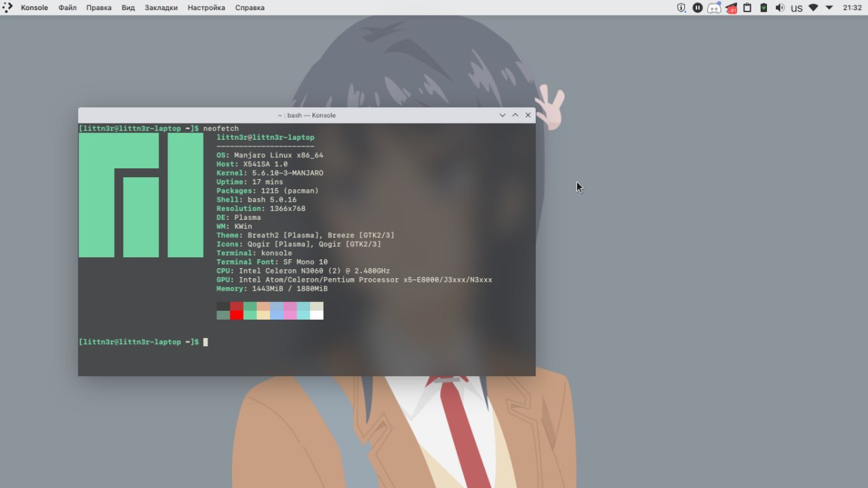Click the white palette block
868x488 pixels.
click(x=317, y=315)
